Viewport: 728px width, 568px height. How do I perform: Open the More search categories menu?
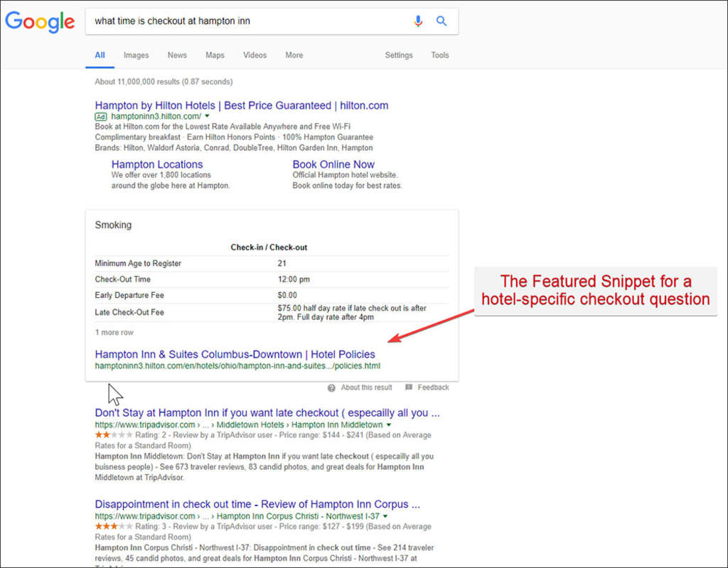(x=294, y=55)
